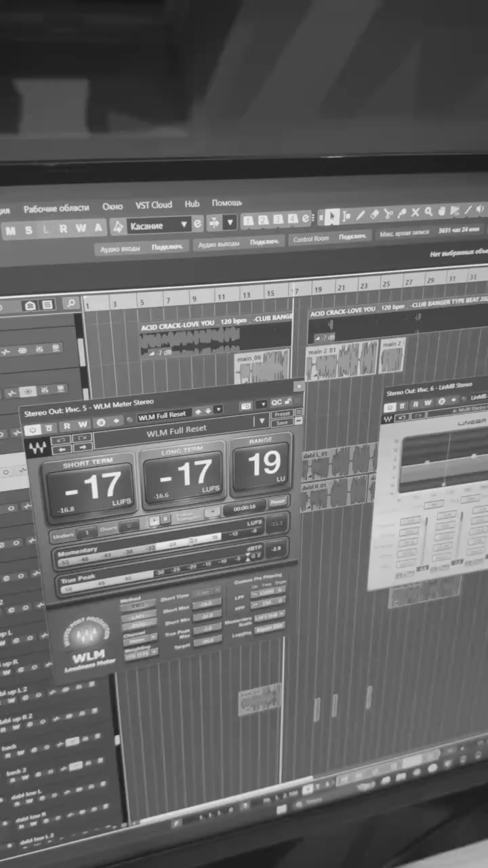
Task: Open Waves preset menu triangle beside WLM Full Reset
Action: [x=262, y=421]
